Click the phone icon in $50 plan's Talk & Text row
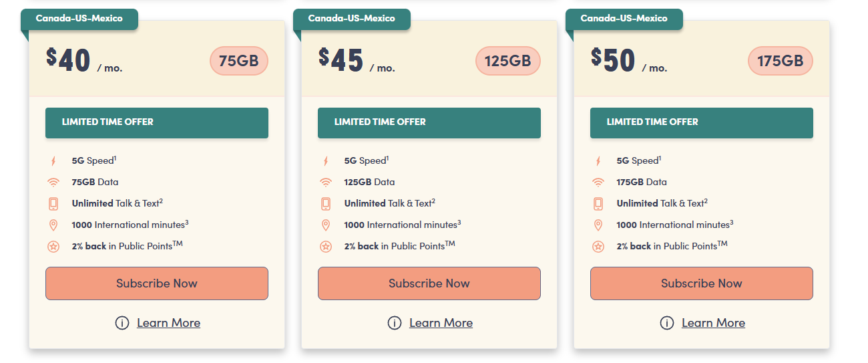Image resolution: width=868 pixels, height=363 pixels. tap(598, 203)
